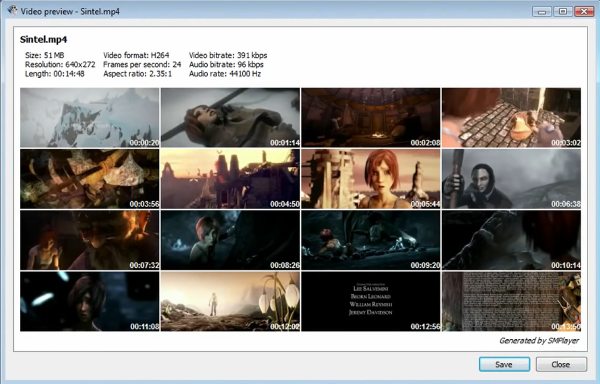600x384 pixels.
Task: Select the credits thumbnail at 00:12:56
Action: point(371,301)
